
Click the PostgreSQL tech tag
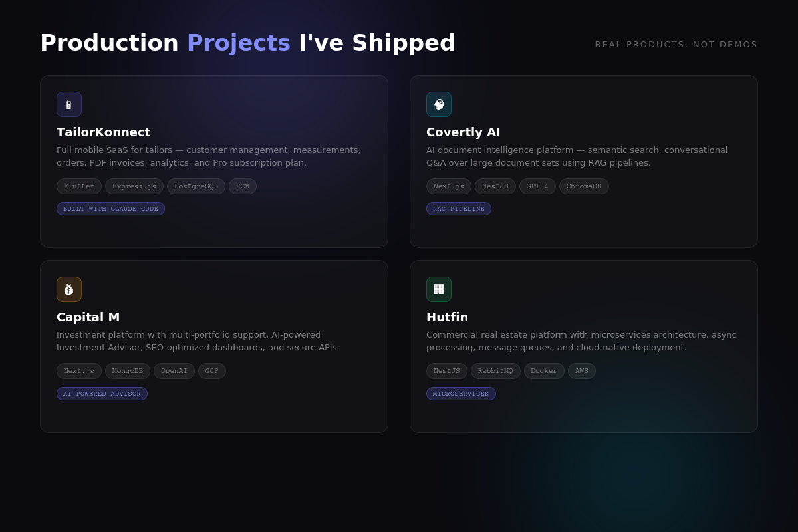point(196,186)
